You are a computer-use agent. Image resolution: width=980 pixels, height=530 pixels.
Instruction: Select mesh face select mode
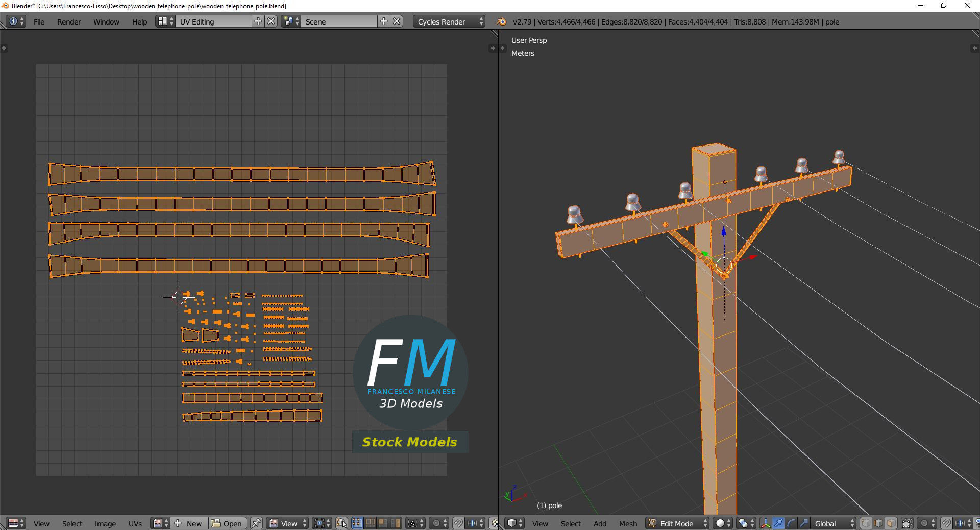(891, 523)
